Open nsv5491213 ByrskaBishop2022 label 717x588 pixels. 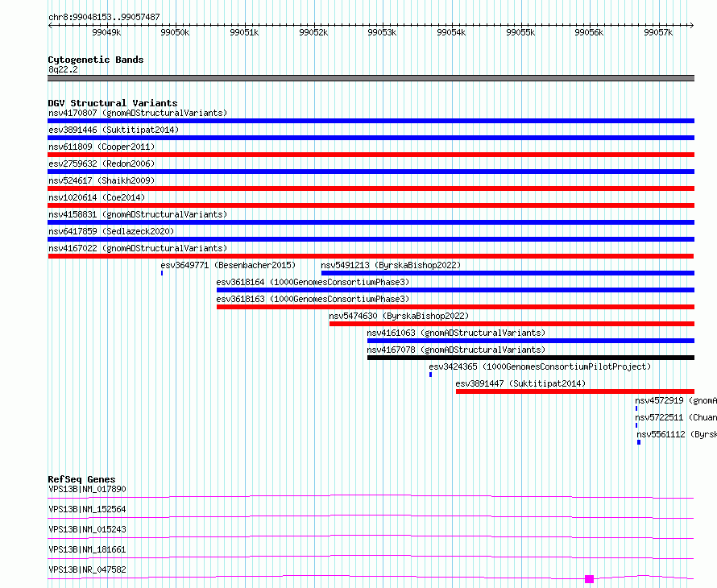tap(391, 265)
